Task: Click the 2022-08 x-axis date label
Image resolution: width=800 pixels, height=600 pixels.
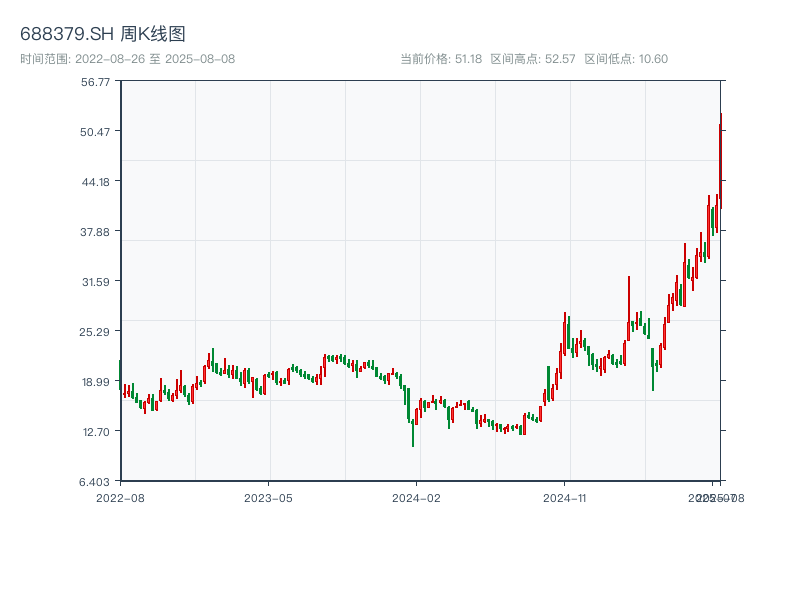Action: tap(120, 497)
